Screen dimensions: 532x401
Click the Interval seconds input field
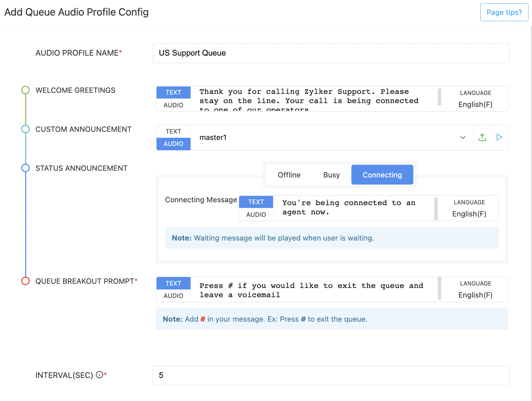point(331,375)
